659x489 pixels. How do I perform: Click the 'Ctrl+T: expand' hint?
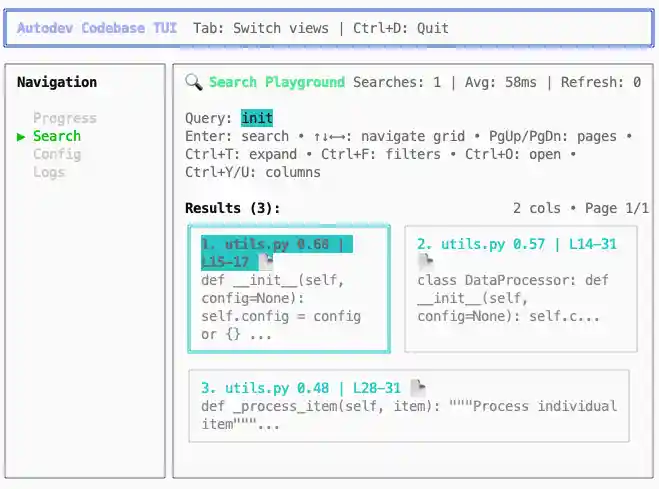[241, 154]
